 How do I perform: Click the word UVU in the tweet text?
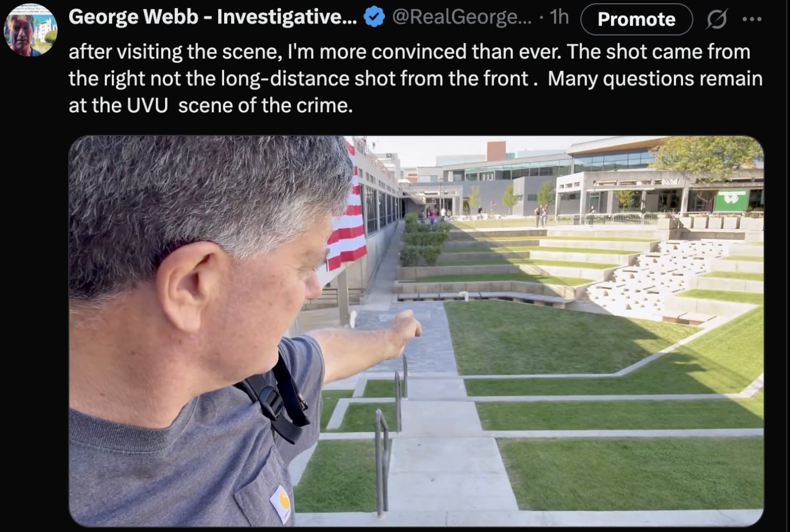click(148, 105)
